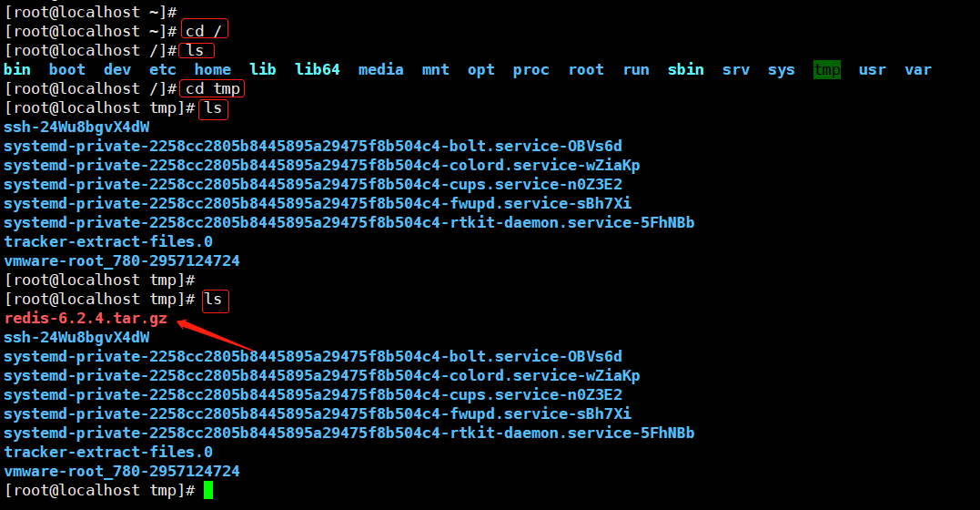
Task: Click the boxed 'cd tmp' command
Action: pyautogui.click(x=213, y=89)
